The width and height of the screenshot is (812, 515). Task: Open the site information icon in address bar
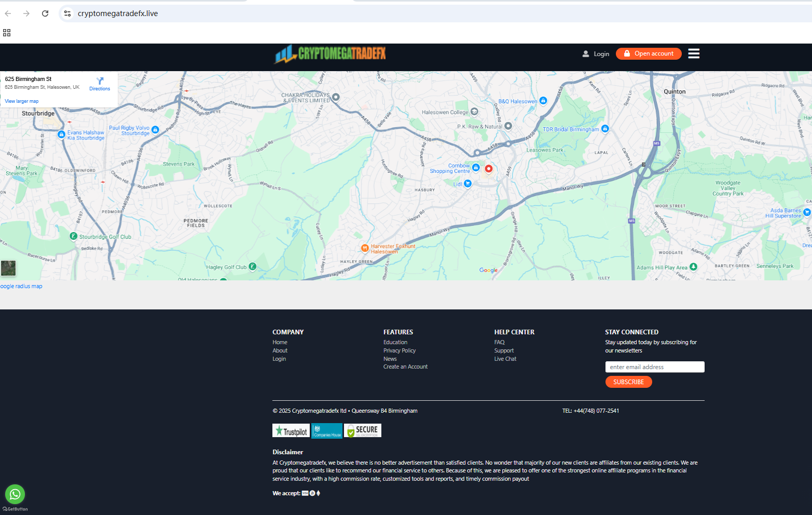67,13
